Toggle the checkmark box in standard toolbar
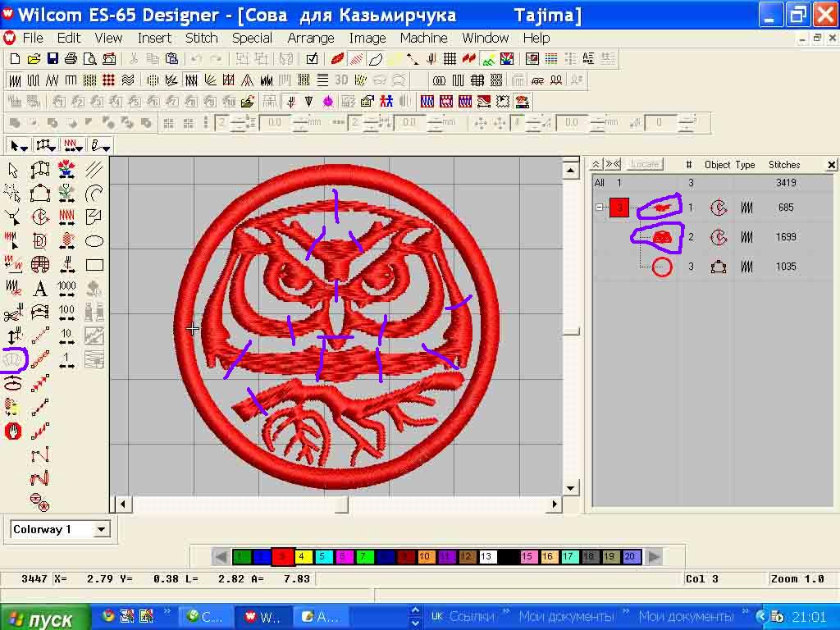The height and width of the screenshot is (630, 840). [312, 59]
